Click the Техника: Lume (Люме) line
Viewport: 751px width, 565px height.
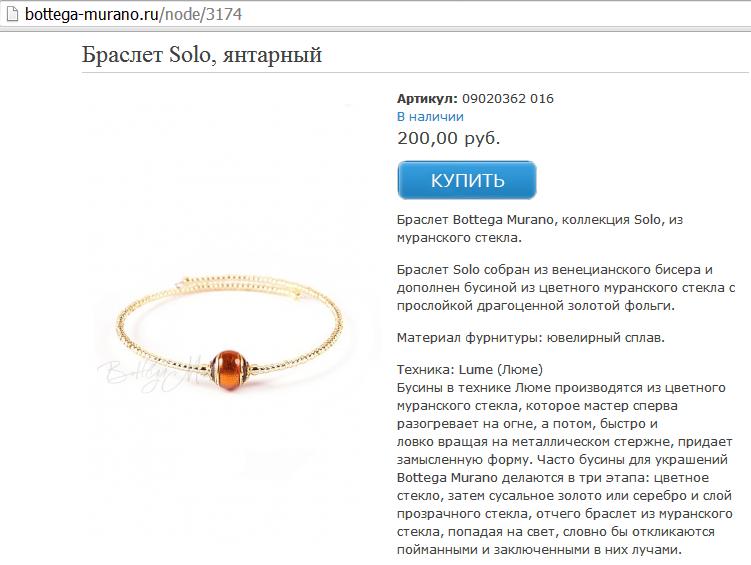[x=470, y=370]
